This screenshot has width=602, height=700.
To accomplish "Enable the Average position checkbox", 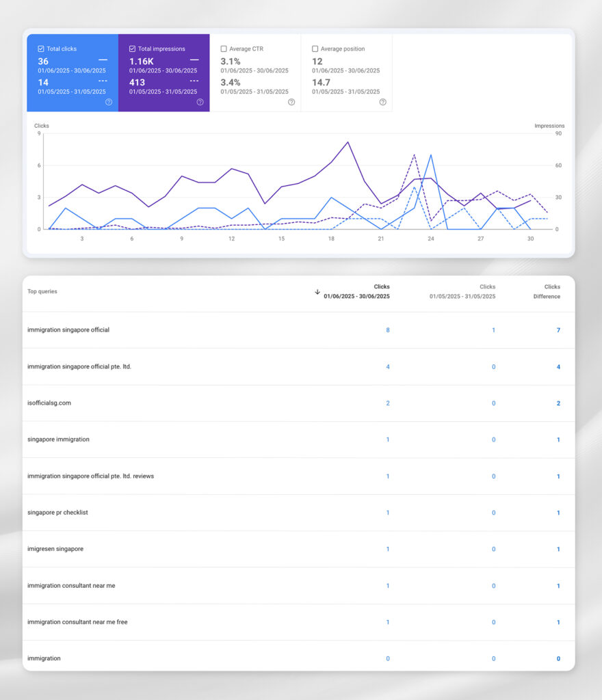I will tap(315, 49).
